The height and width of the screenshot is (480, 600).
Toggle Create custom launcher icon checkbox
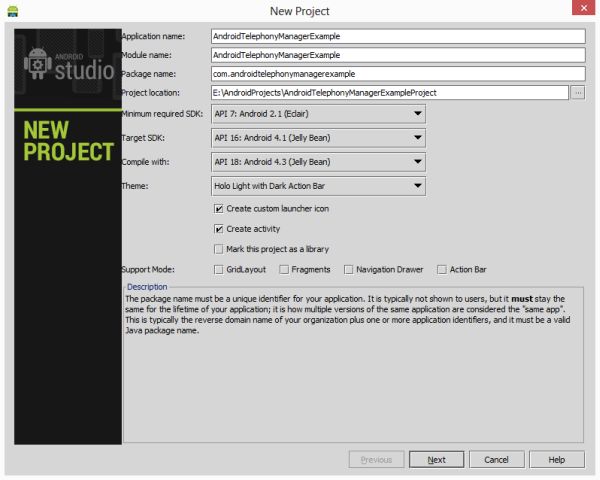(x=218, y=209)
